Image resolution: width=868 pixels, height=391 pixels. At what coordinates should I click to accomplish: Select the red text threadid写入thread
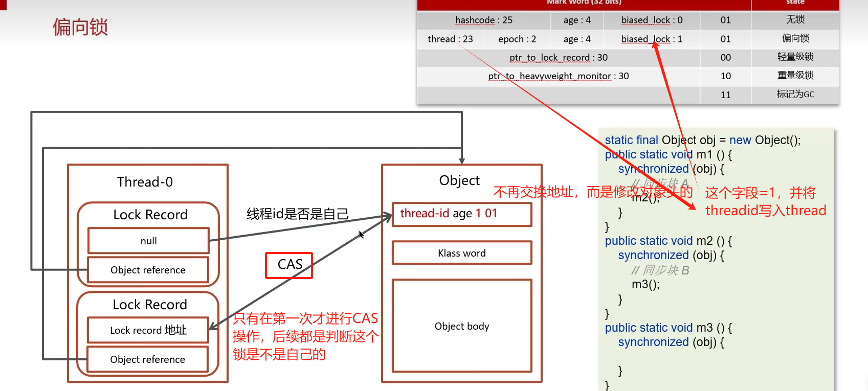point(766,211)
